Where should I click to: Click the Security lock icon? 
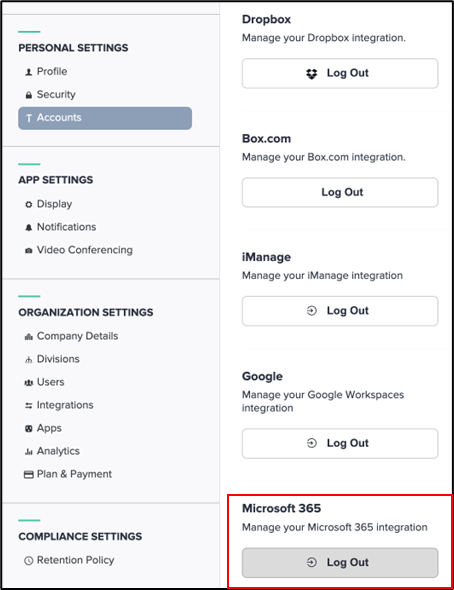click(x=29, y=95)
